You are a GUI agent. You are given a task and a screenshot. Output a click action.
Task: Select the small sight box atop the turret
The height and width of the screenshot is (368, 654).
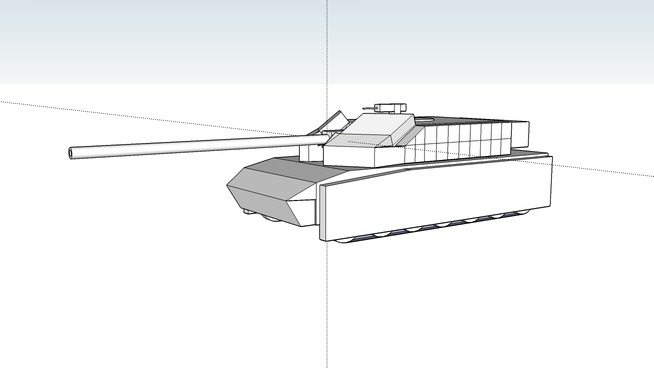pyautogui.click(x=391, y=108)
